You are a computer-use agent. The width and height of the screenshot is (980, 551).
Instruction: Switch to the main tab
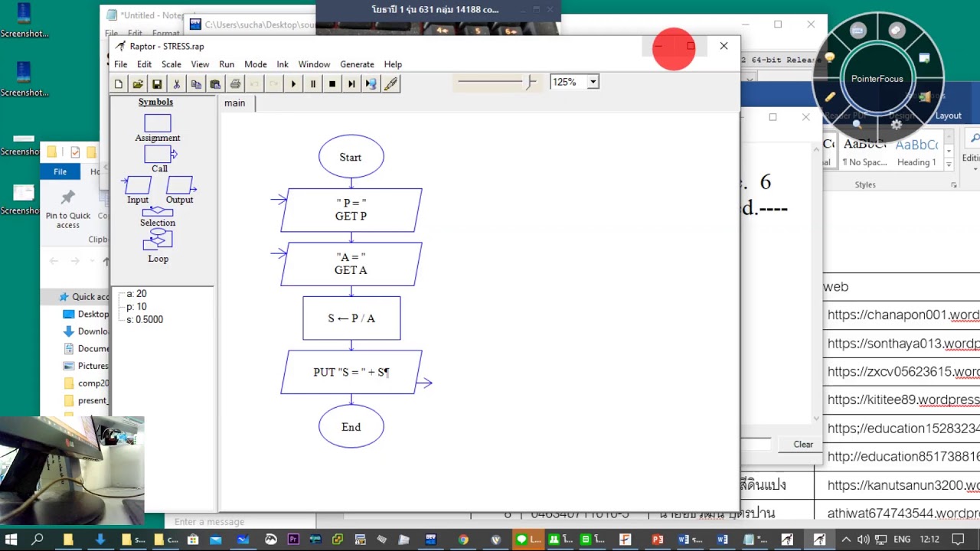[235, 103]
